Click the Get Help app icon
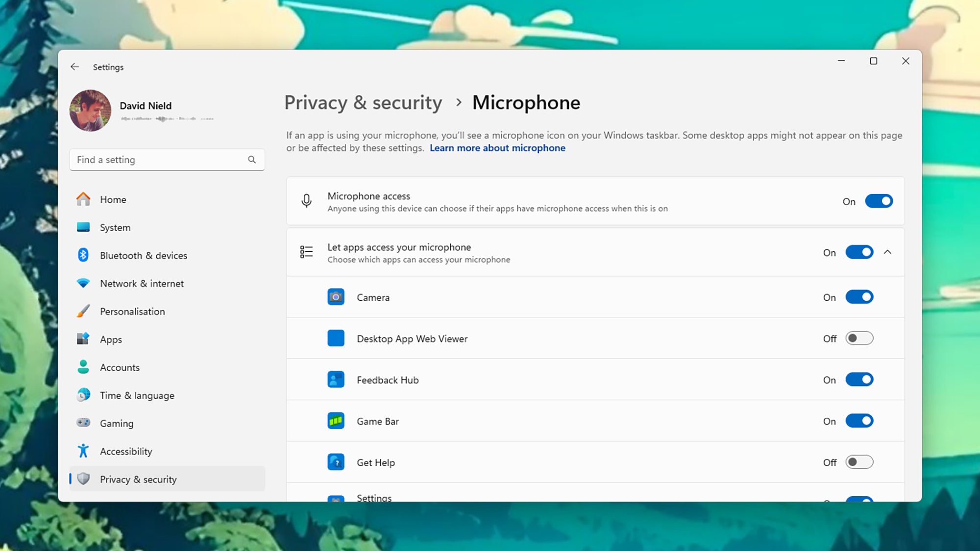Viewport: 980px width, 551px height. [x=336, y=461]
